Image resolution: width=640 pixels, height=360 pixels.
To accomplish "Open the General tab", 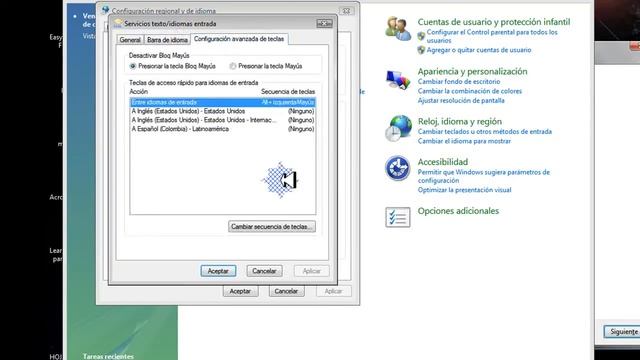I will tap(130, 40).
